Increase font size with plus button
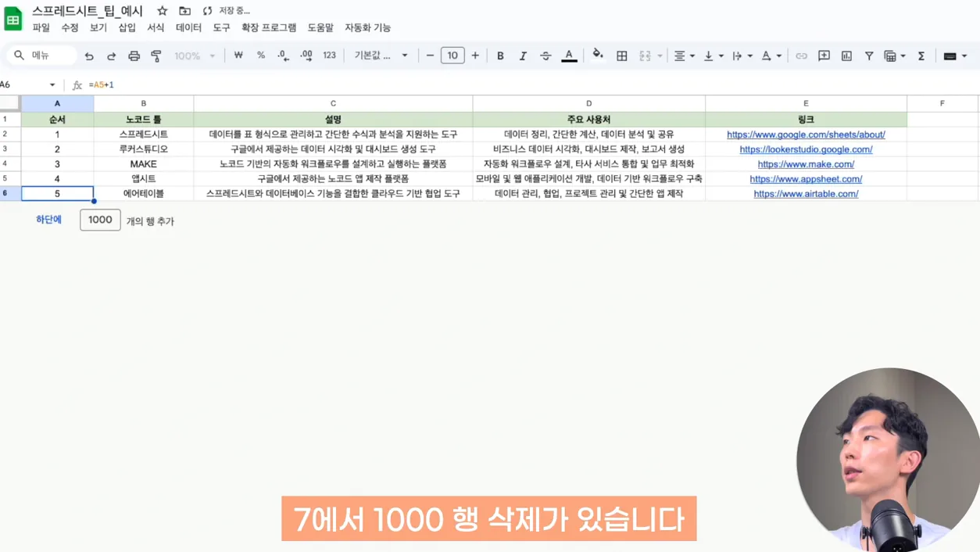980x552 pixels. click(x=475, y=56)
